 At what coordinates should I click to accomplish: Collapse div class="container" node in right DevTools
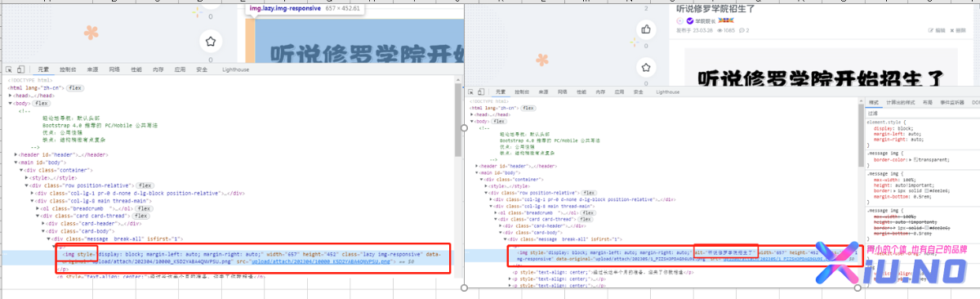[x=483, y=180]
